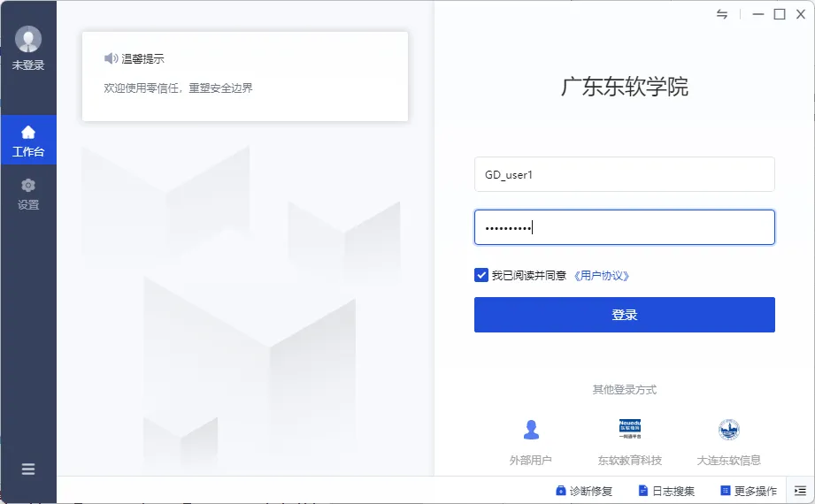Open 更多操作 in the bottom bar

749,491
